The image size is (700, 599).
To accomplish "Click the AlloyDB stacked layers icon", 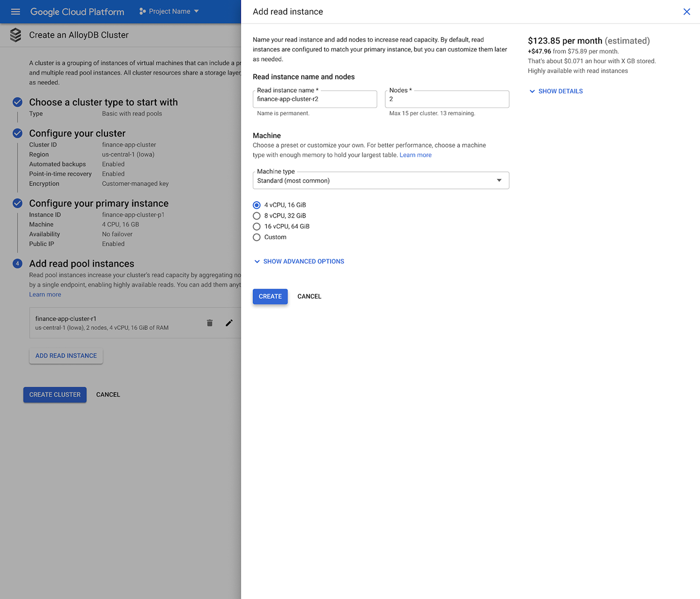I will click(15, 35).
